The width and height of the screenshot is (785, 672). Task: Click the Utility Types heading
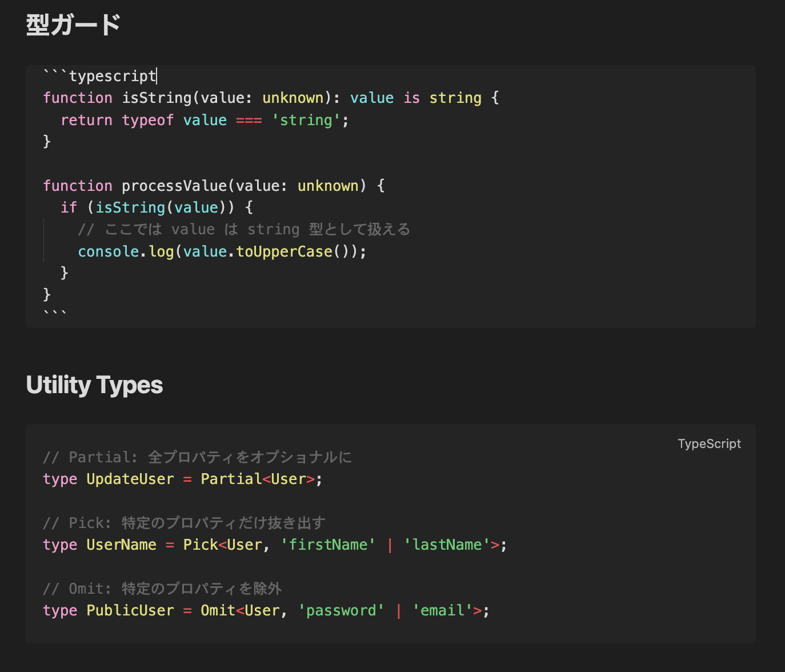pyautogui.click(x=94, y=385)
